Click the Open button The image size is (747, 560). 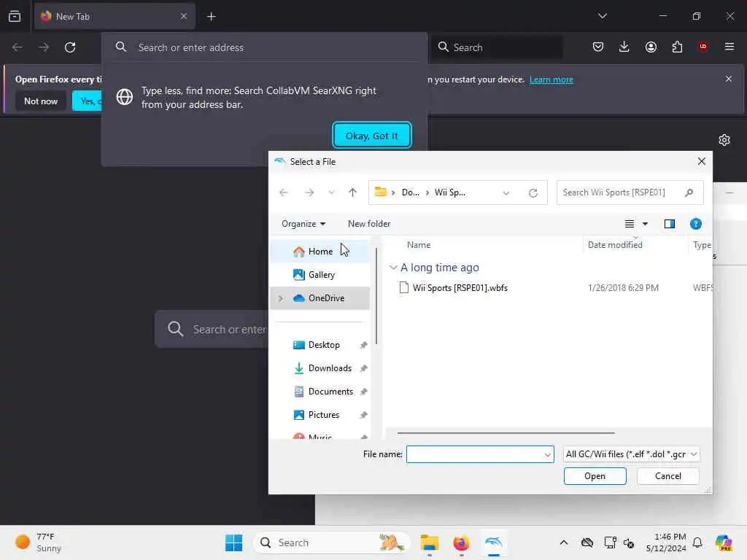pyautogui.click(x=595, y=476)
